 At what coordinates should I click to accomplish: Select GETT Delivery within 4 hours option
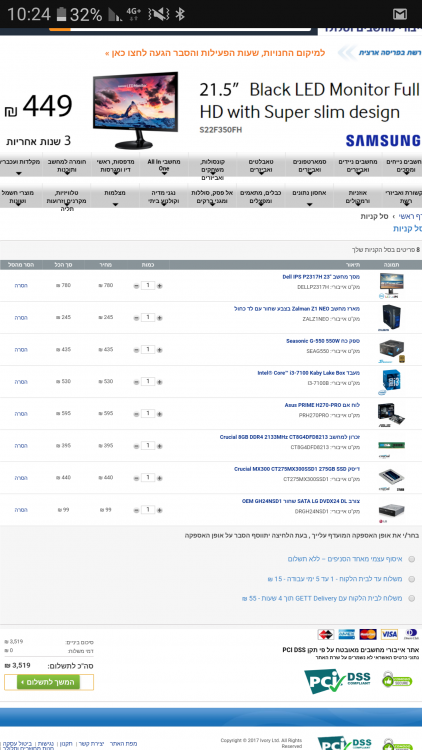[x=411, y=598]
